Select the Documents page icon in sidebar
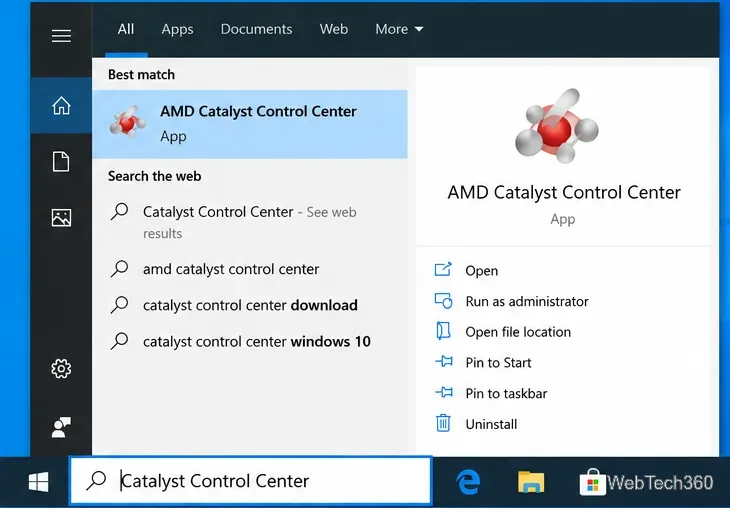The width and height of the screenshot is (730, 508). [x=61, y=162]
